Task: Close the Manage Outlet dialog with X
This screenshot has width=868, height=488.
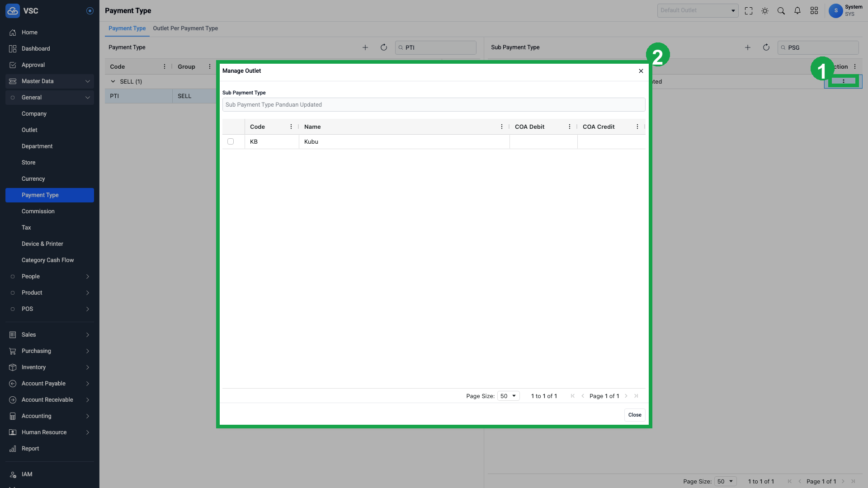Action: pyautogui.click(x=641, y=71)
